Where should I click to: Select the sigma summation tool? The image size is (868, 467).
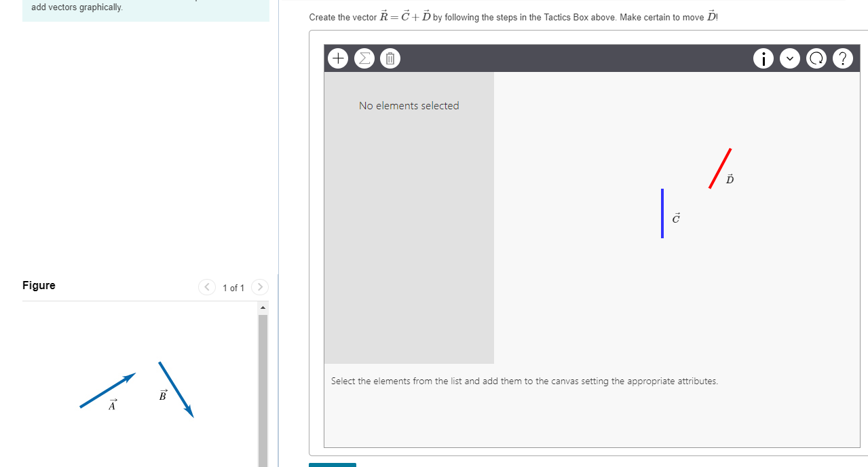tap(364, 58)
